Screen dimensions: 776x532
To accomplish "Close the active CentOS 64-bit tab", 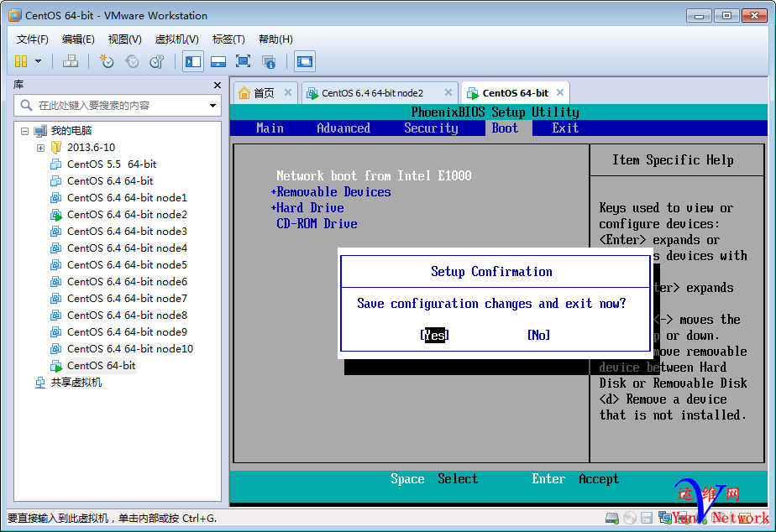I will pos(560,92).
